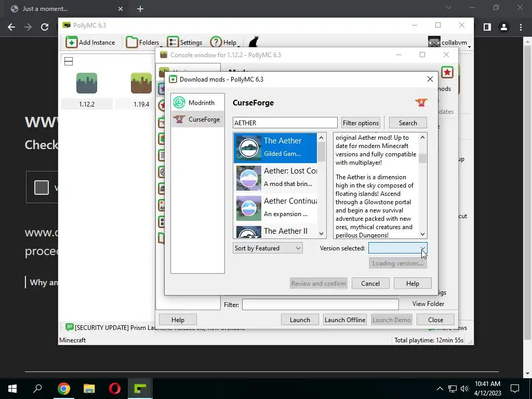Open Filter options in Download mods
The width and height of the screenshot is (532, 399).
point(361,123)
